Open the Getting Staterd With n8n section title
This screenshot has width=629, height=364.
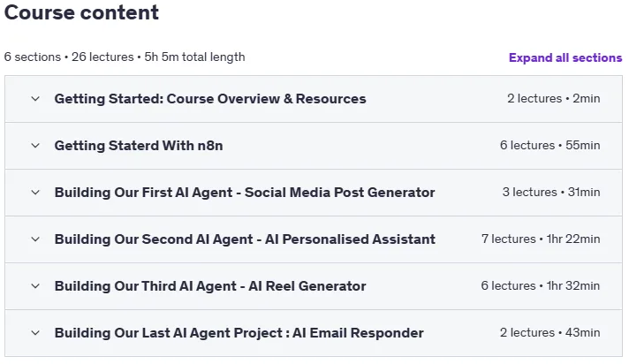139,146
